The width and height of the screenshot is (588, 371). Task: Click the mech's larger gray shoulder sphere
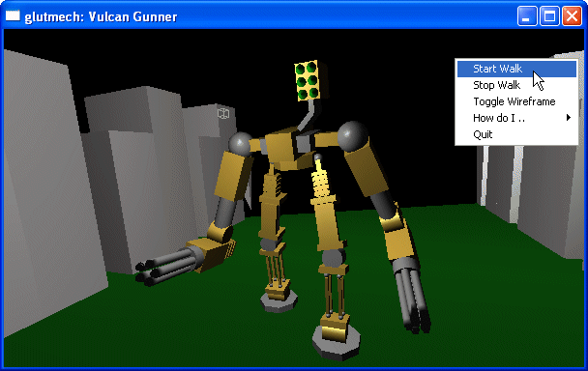coord(353,136)
